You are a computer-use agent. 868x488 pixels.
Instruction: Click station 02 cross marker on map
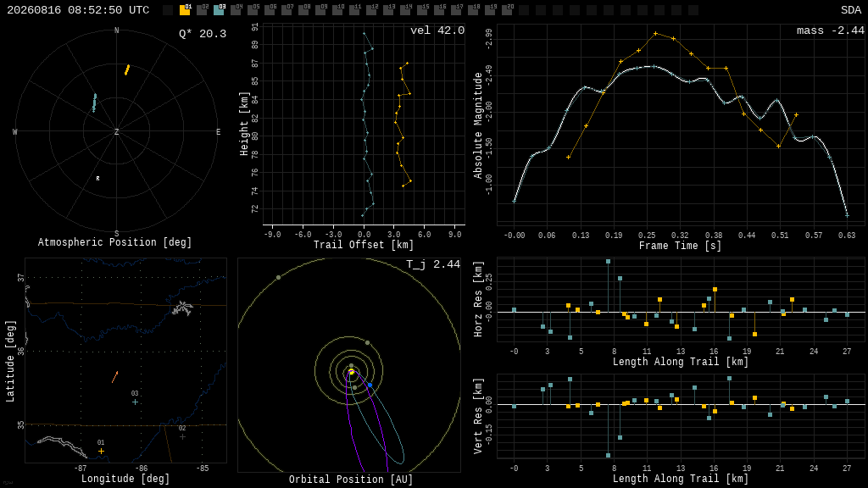tap(183, 436)
